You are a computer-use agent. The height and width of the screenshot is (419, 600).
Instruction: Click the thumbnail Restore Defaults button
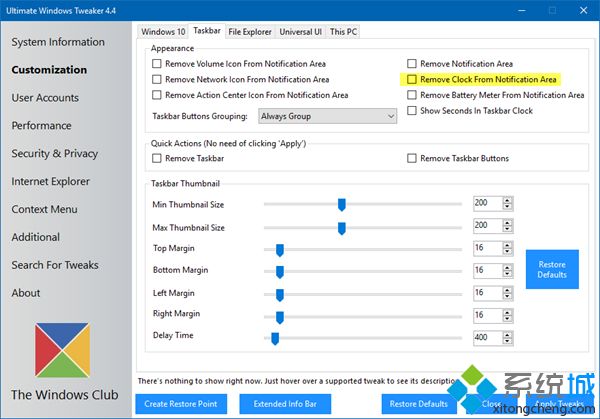[x=552, y=269]
